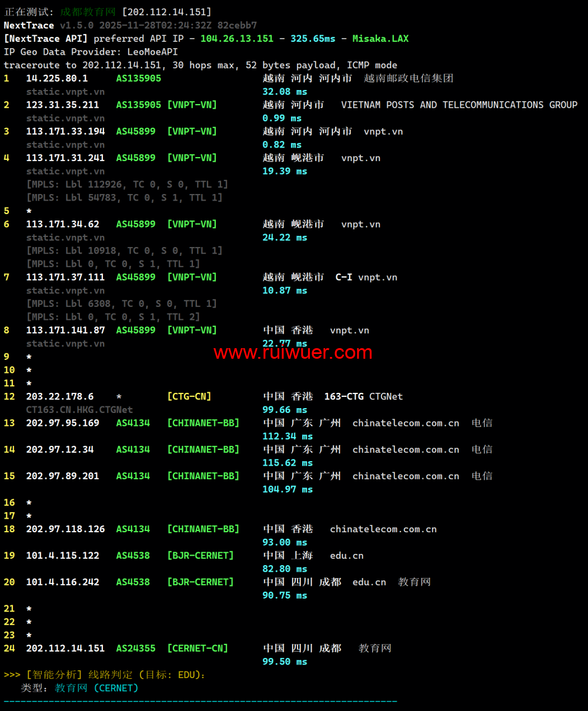Select the 99.66 ms latency value
588x711 pixels.
click(285, 410)
